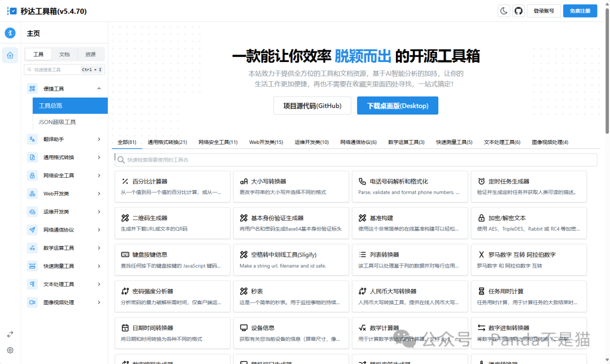
Task: Click the page vertical scrollbar thumb
Action: click(x=607, y=70)
